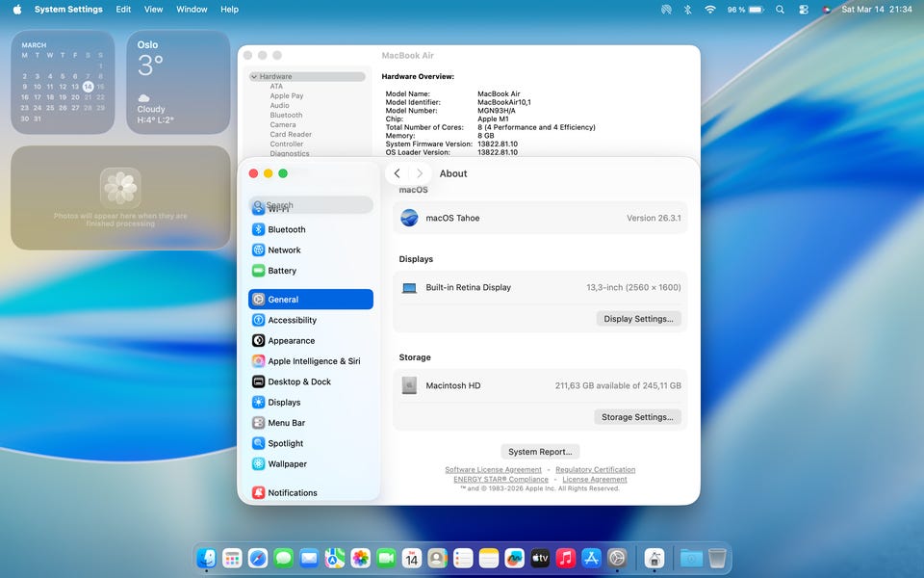The height and width of the screenshot is (578, 924).
Task: Open the System Report button
Action: [x=540, y=452]
